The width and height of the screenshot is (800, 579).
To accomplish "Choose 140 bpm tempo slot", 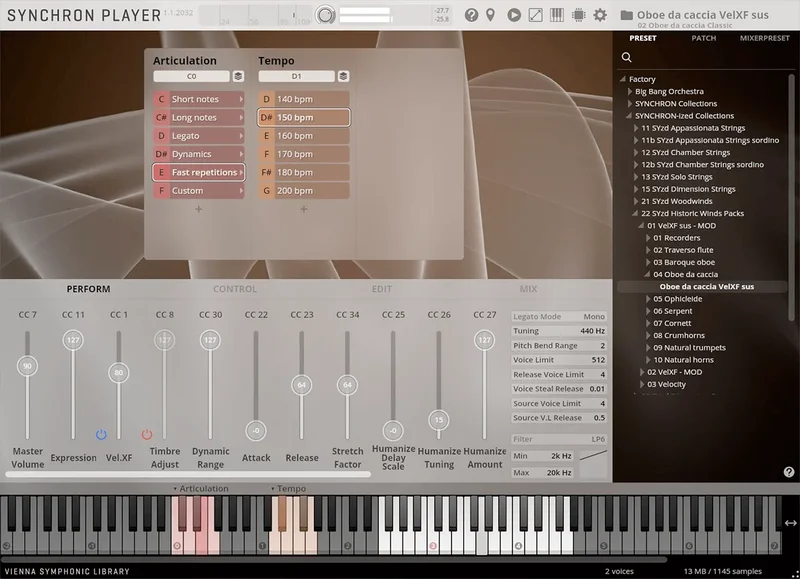I will click(304, 99).
